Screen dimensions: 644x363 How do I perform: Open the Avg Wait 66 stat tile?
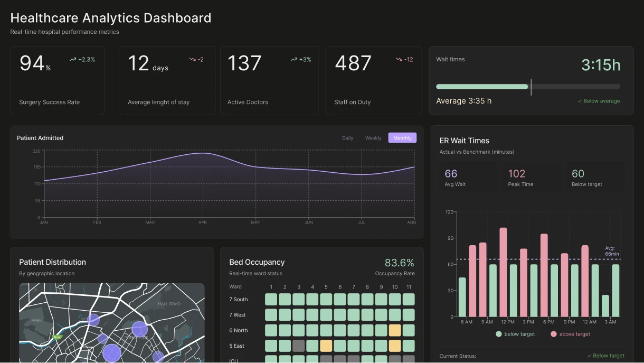(x=467, y=178)
